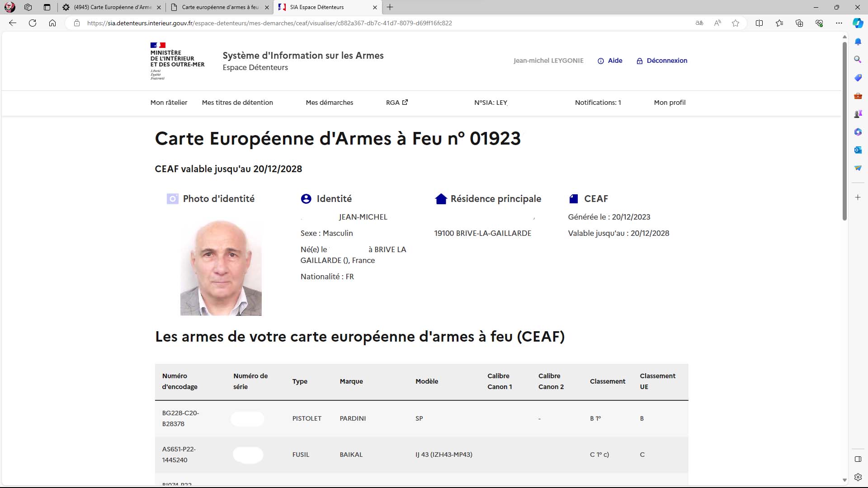Open browser essentials heart icon
The image size is (868, 488).
point(819,23)
